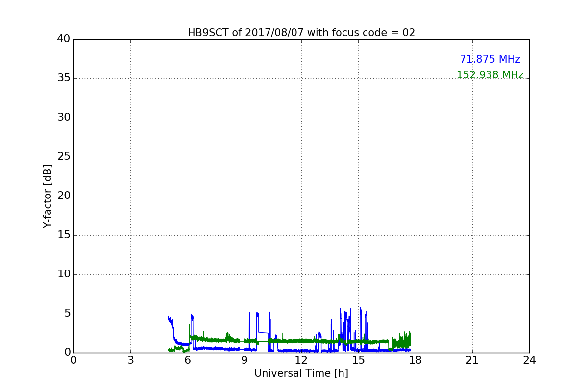Click the y-axis tick label 30

click(x=64, y=117)
